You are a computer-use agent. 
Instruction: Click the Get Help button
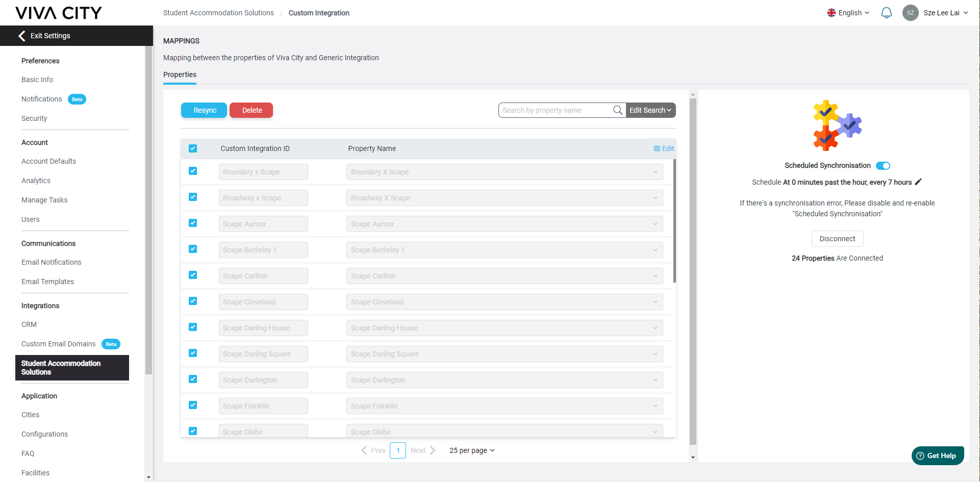[938, 455]
